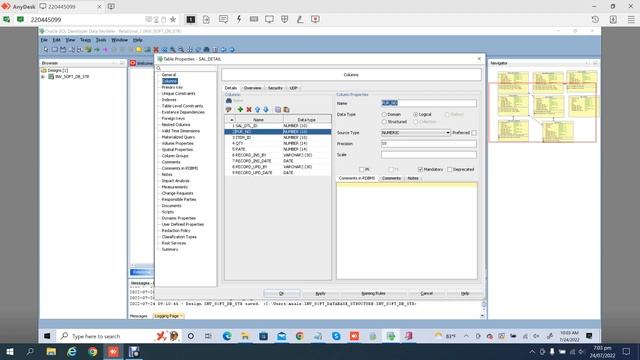Screen dimensions: 640x360
Task: Paste columns icon in Columns toolbar
Action: click(286, 109)
